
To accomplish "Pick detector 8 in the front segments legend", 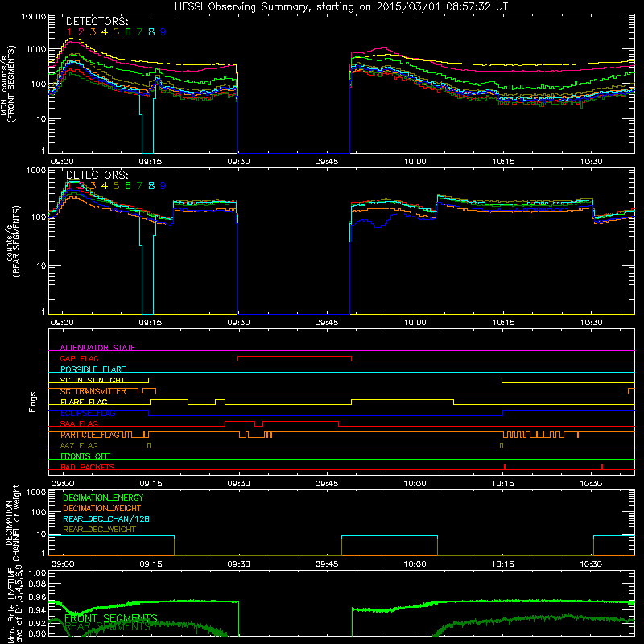I will pos(151,32).
